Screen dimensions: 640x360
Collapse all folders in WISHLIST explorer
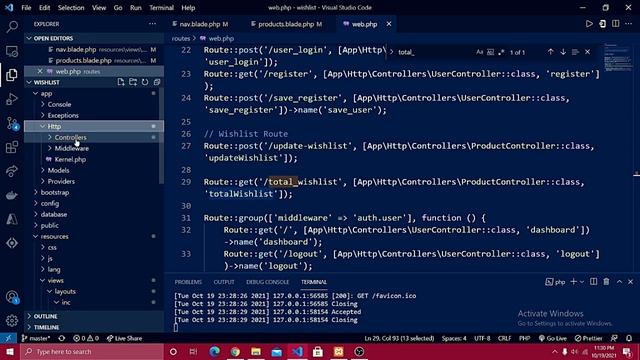(x=157, y=82)
